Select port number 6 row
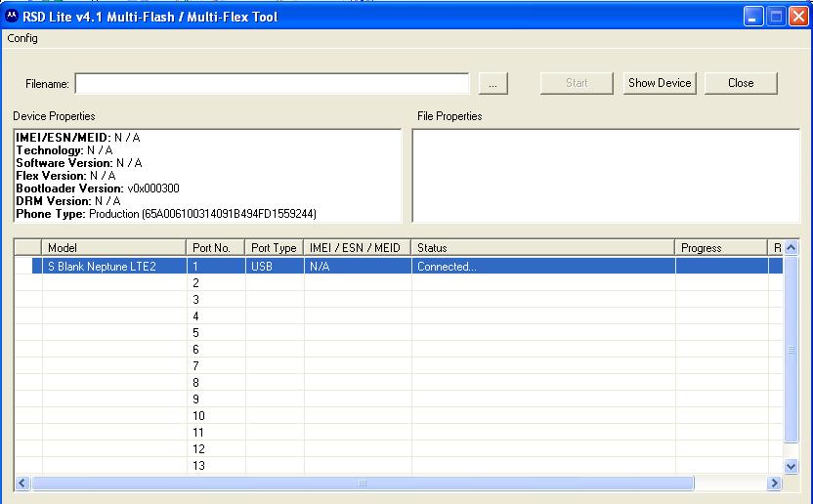The height and width of the screenshot is (504, 813). (x=399, y=350)
